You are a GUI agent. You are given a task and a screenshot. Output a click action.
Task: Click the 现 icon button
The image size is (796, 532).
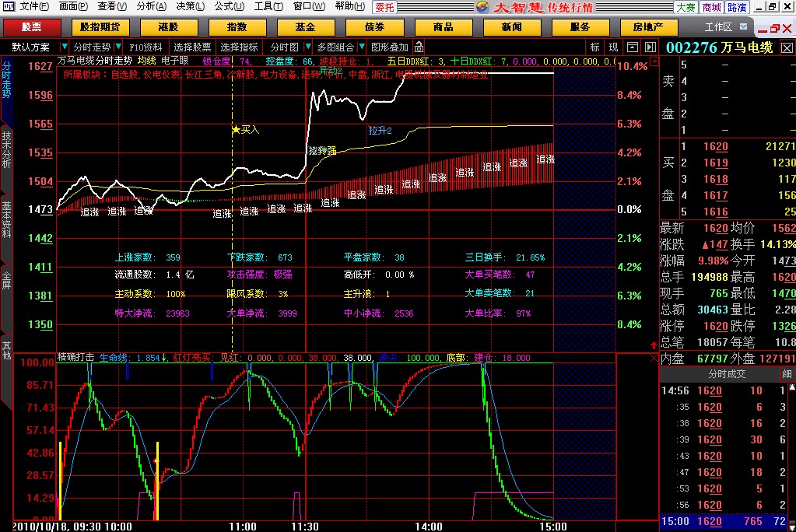(613, 47)
